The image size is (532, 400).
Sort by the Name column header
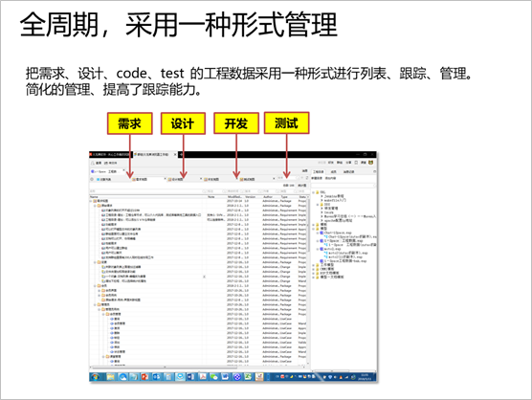tap(94, 197)
